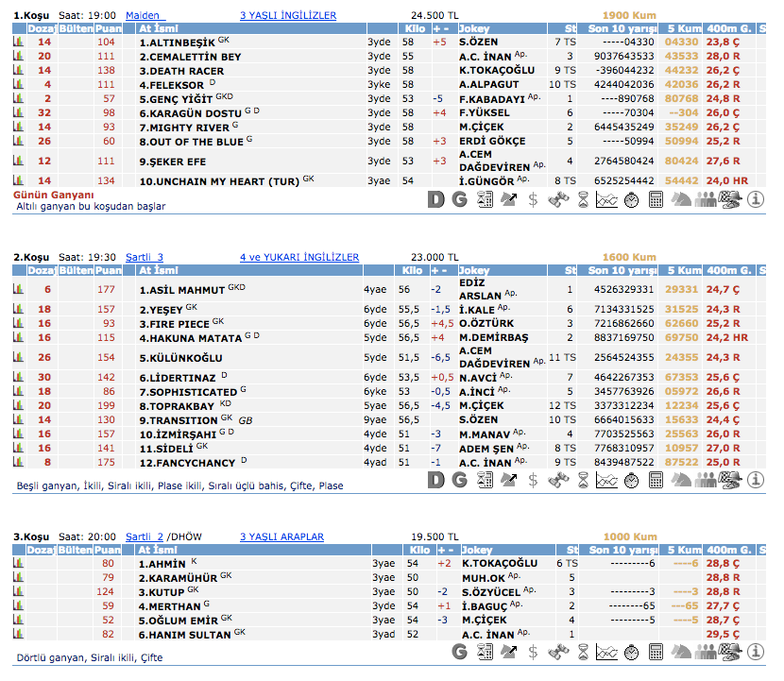Screen dimensions: 784x681
Task: Click the checkered flag icon in race 2
Action: 730,479
